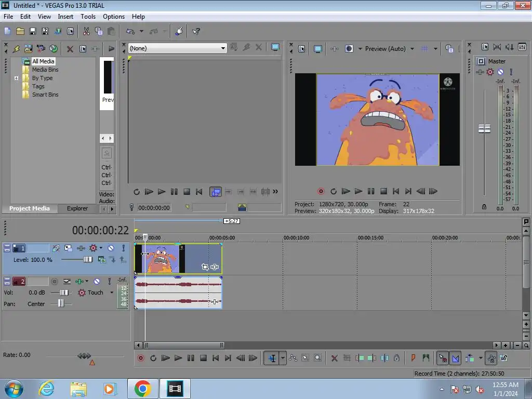Switch to the Explorer tab
This screenshot has width=532, height=399.
[77, 208]
